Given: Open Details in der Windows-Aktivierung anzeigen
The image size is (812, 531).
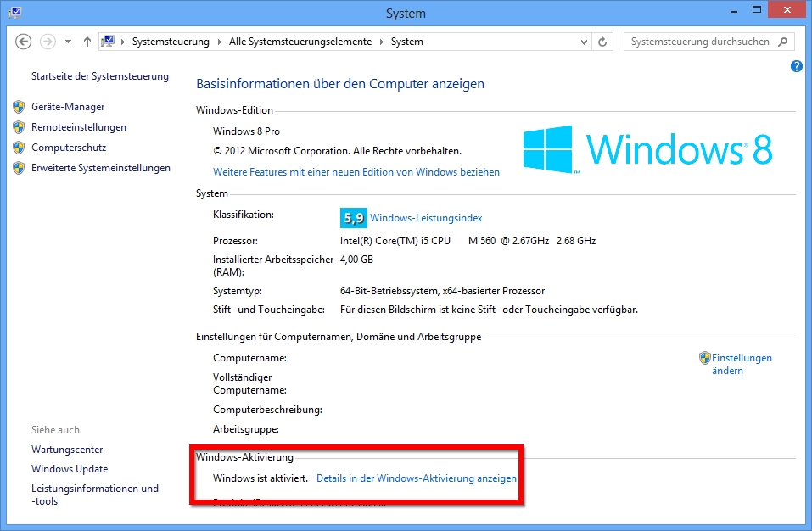Looking at the screenshot, I should click(417, 478).
